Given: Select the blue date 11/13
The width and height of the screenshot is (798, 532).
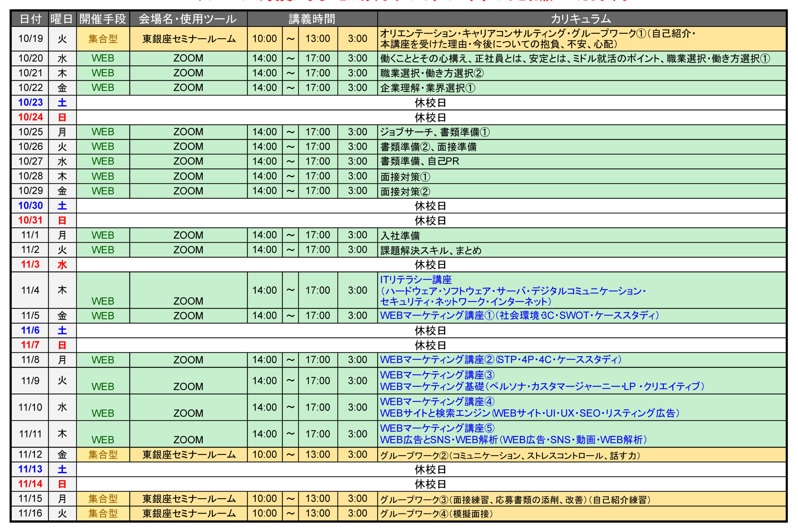Looking at the screenshot, I should 30,470.
